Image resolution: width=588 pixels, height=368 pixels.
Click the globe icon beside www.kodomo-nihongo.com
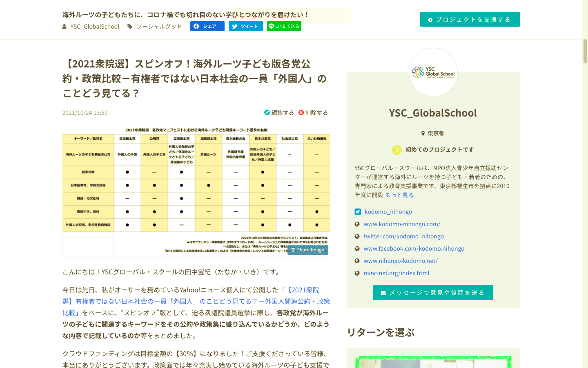[x=357, y=224]
